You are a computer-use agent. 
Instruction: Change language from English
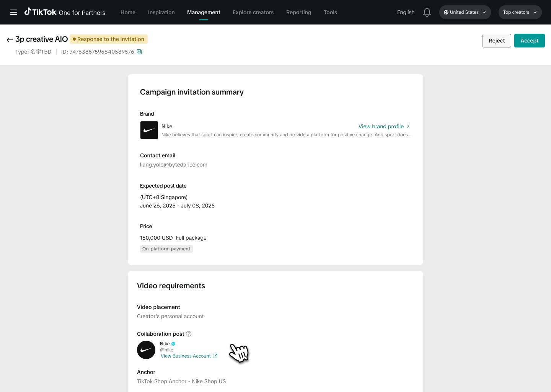click(406, 12)
